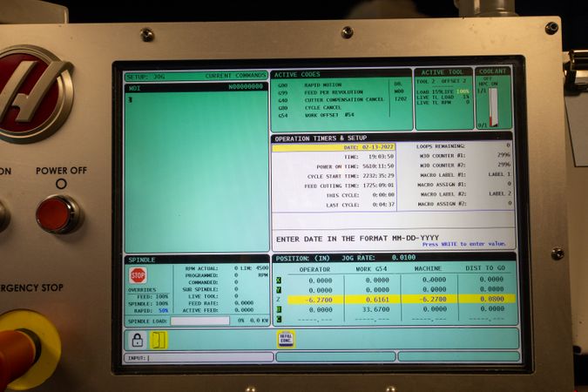
Task: Select the green Y axis indicator
Action: (x=279, y=290)
